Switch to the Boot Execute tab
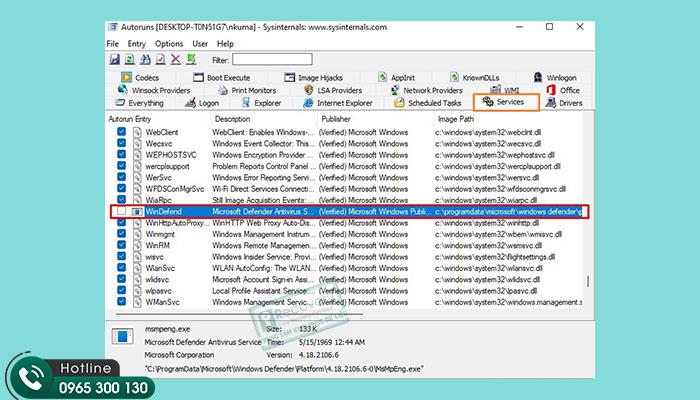This screenshot has height=400, width=700. tap(221, 78)
